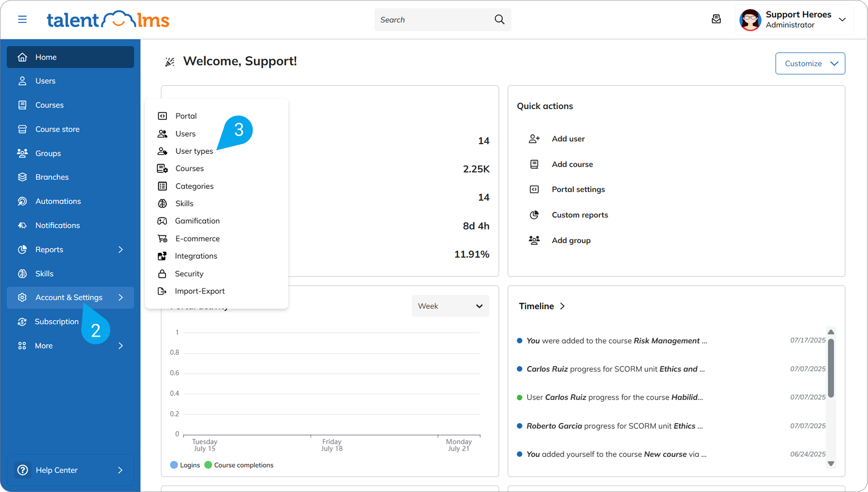Open the Timeline heading link
This screenshot has height=492, width=868.
click(x=536, y=306)
